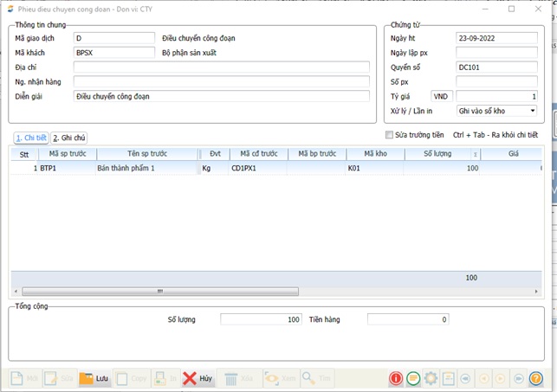
Task: Open the settings gear icon
Action: 431,378
